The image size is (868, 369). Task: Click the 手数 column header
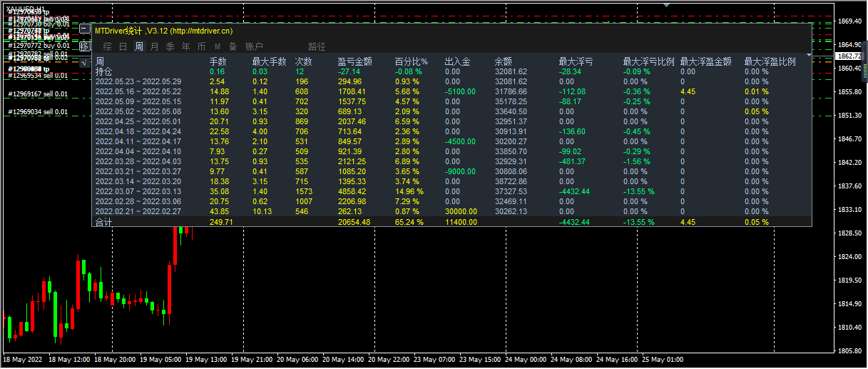click(218, 62)
